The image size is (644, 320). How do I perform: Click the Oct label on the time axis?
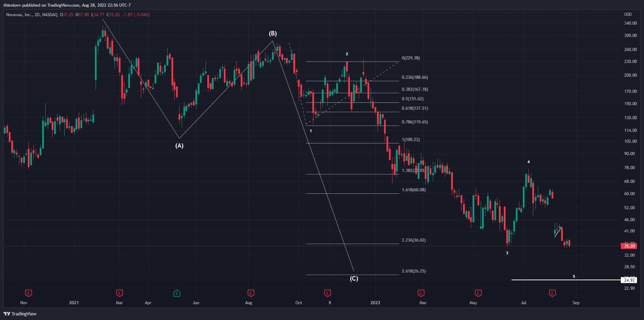(299, 303)
